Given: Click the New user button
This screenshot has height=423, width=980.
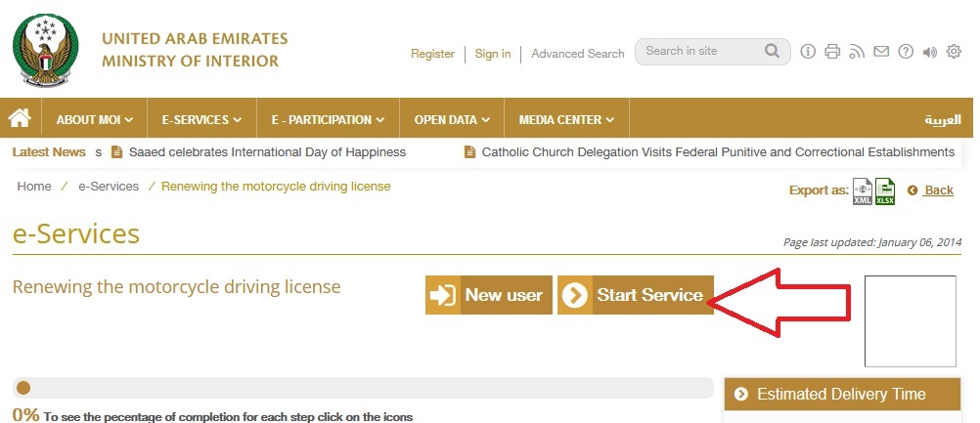Looking at the screenshot, I should coord(489,295).
